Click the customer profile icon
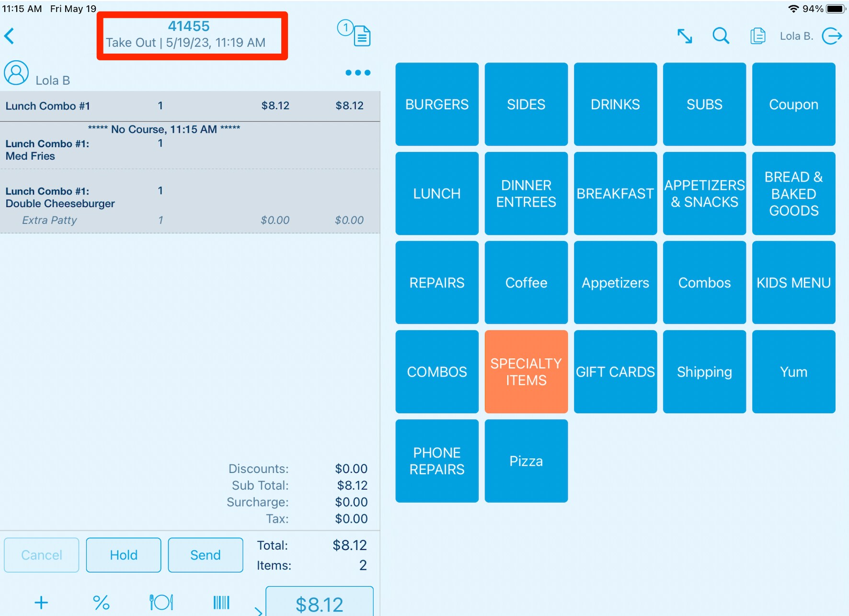Image resolution: width=849 pixels, height=616 pixels. click(16, 73)
